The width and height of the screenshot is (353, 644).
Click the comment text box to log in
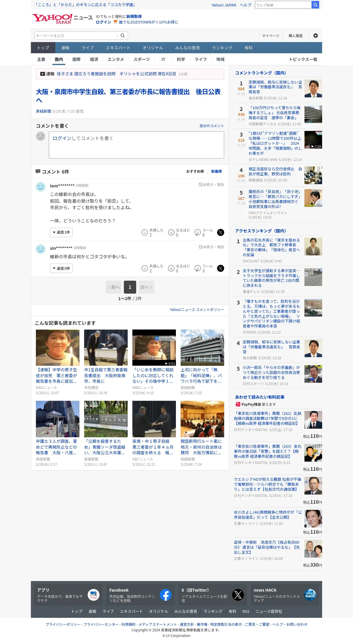[x=136, y=145]
